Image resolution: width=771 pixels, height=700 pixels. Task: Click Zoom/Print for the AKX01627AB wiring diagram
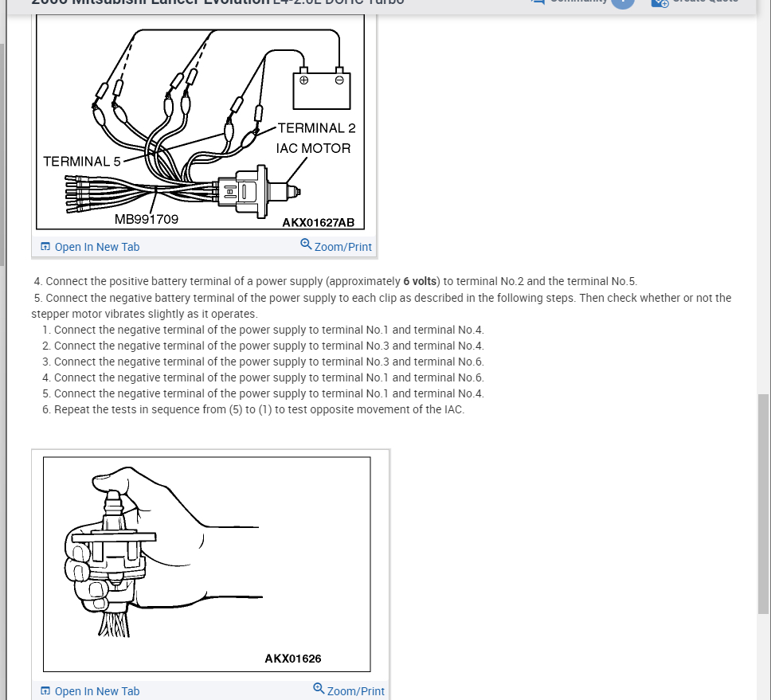pos(336,246)
